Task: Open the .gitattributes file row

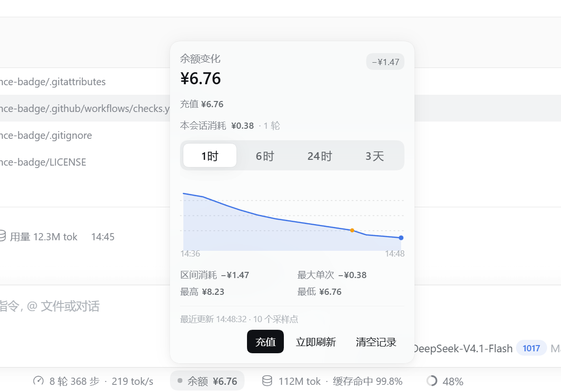Action: pos(85,81)
